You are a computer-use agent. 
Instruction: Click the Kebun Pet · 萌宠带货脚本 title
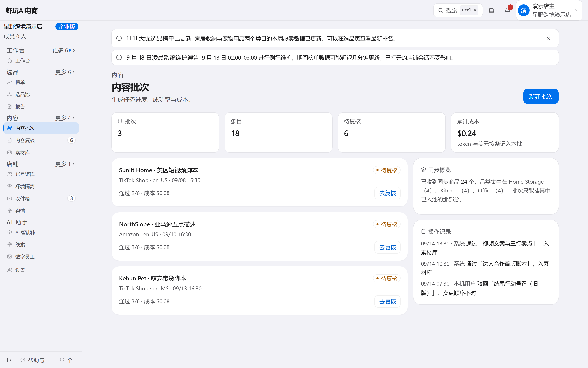(x=153, y=278)
